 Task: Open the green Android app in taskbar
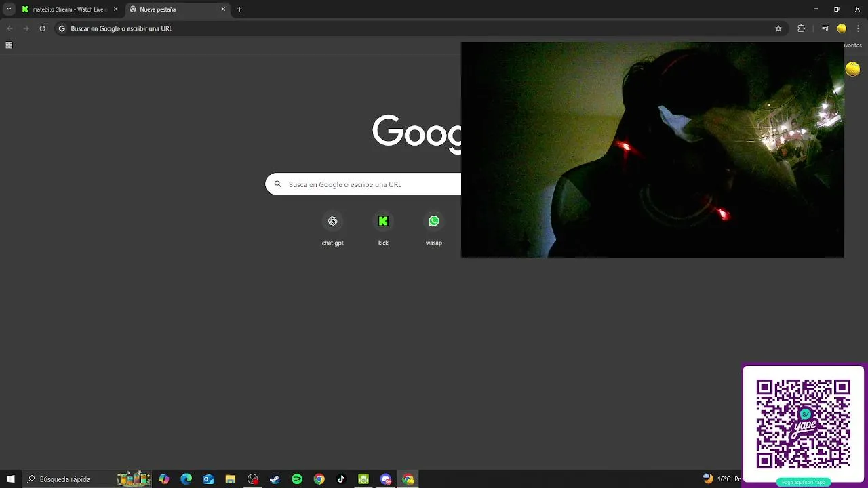(x=363, y=479)
